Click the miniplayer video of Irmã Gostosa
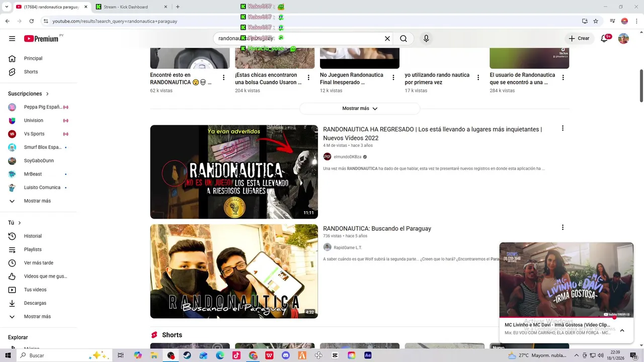Screen dimensions: 644x362 point(567,280)
